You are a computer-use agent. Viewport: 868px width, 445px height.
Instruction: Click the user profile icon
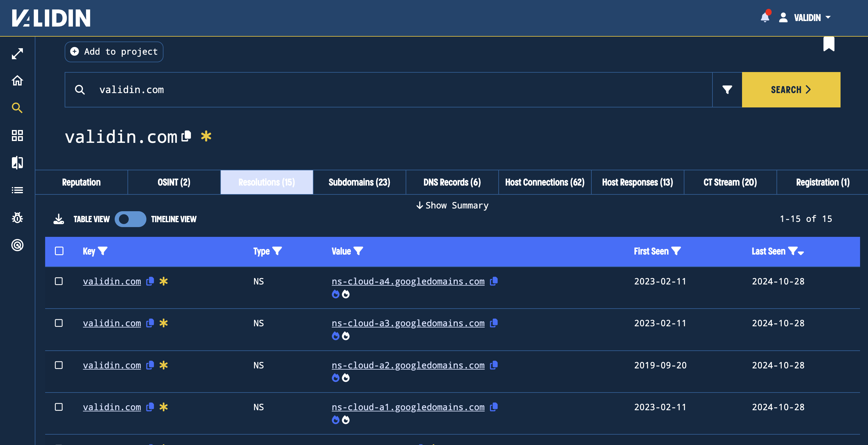783,17
